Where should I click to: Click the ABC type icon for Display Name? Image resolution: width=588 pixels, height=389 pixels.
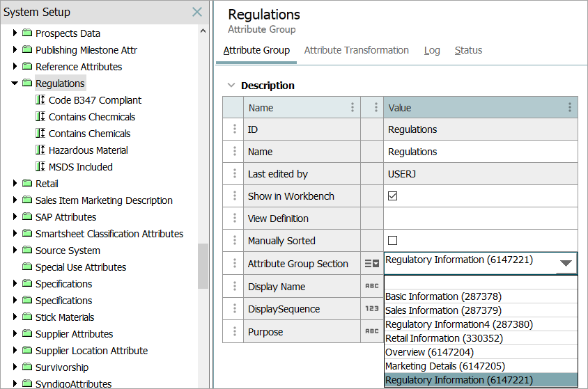(372, 286)
